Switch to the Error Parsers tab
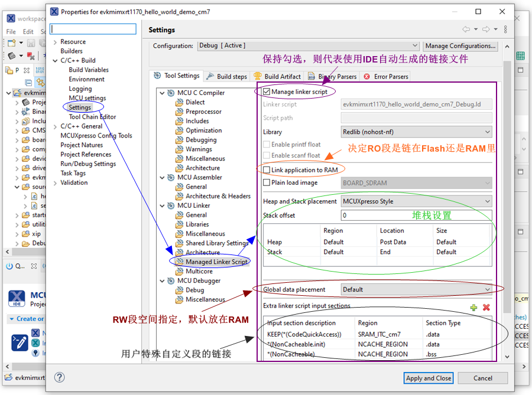Viewport: 532px width, 395px height. (386, 77)
